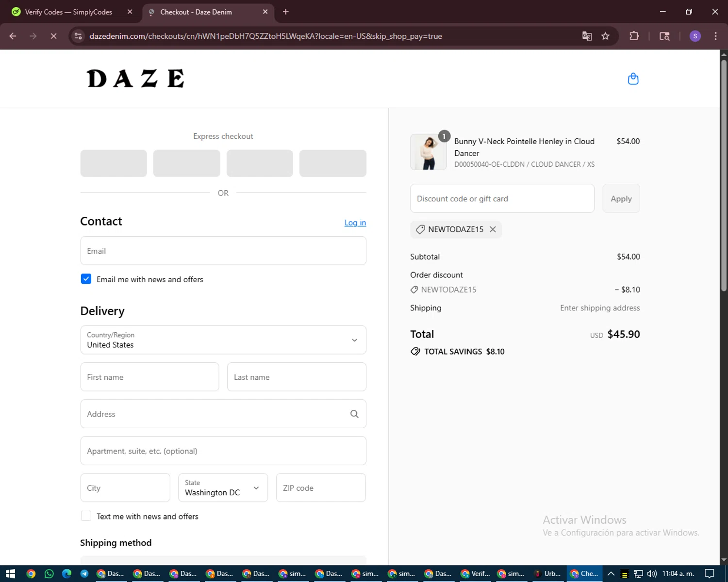
Task: Uncheck Email me with news and offers
Action: (x=86, y=279)
